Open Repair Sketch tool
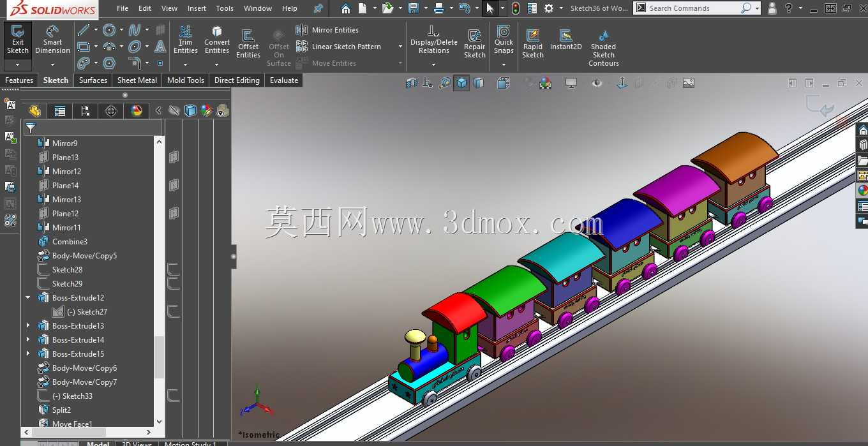The height and width of the screenshot is (446, 868). pyautogui.click(x=474, y=43)
